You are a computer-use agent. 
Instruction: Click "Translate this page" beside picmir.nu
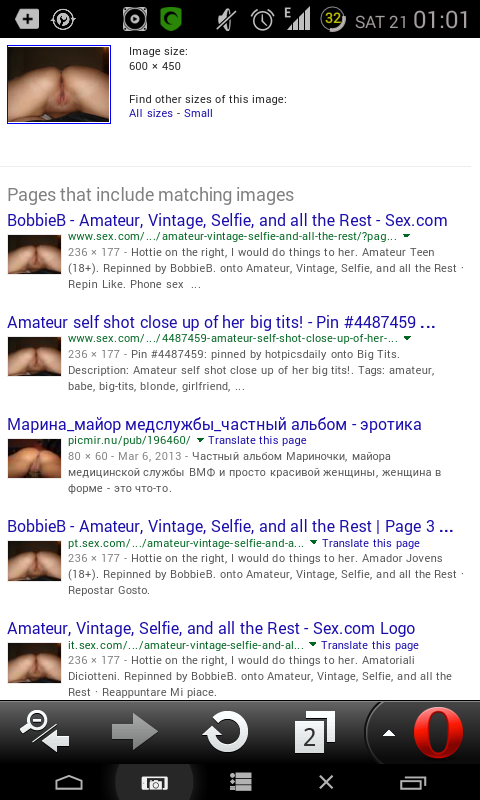[x=258, y=440]
